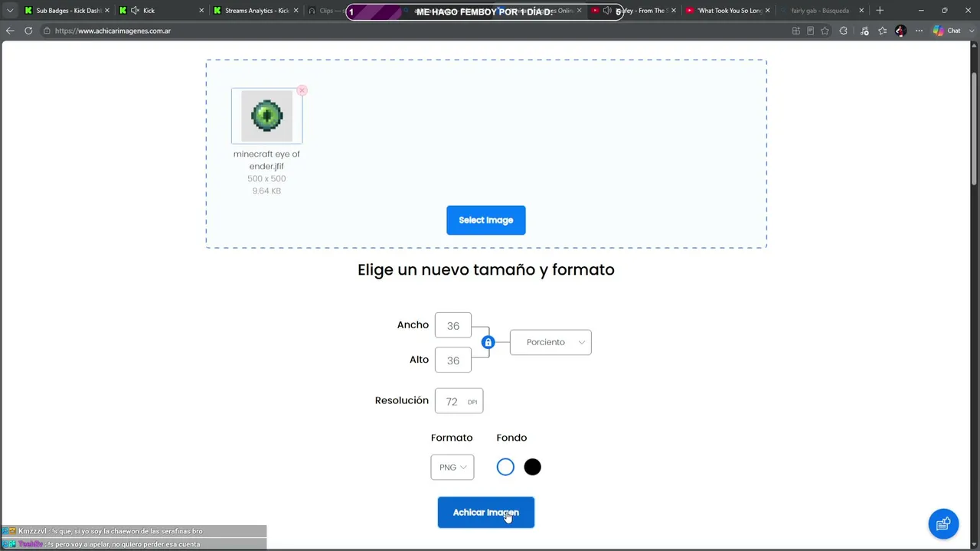The width and height of the screenshot is (980, 551).
Task: Remove the minecraft eye of ender image
Action: [302, 90]
